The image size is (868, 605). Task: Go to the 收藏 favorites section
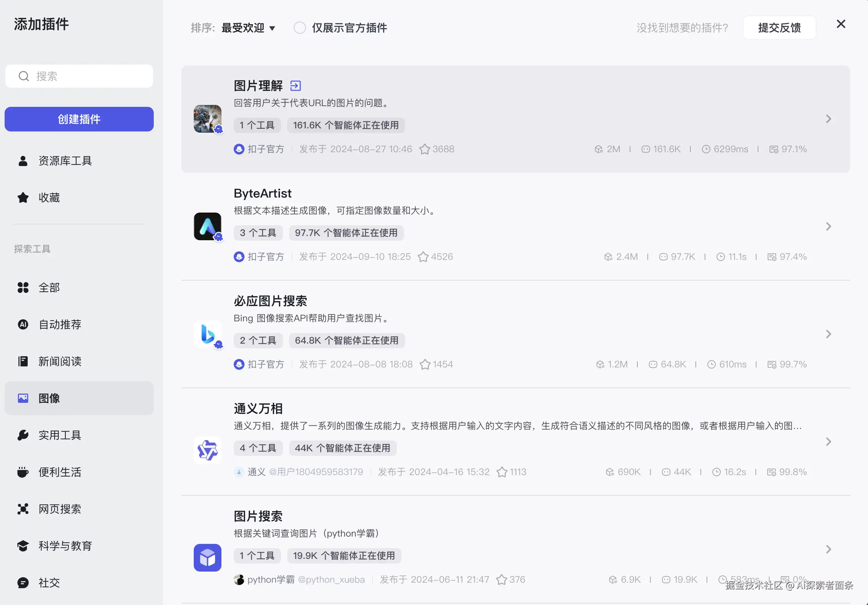click(49, 198)
